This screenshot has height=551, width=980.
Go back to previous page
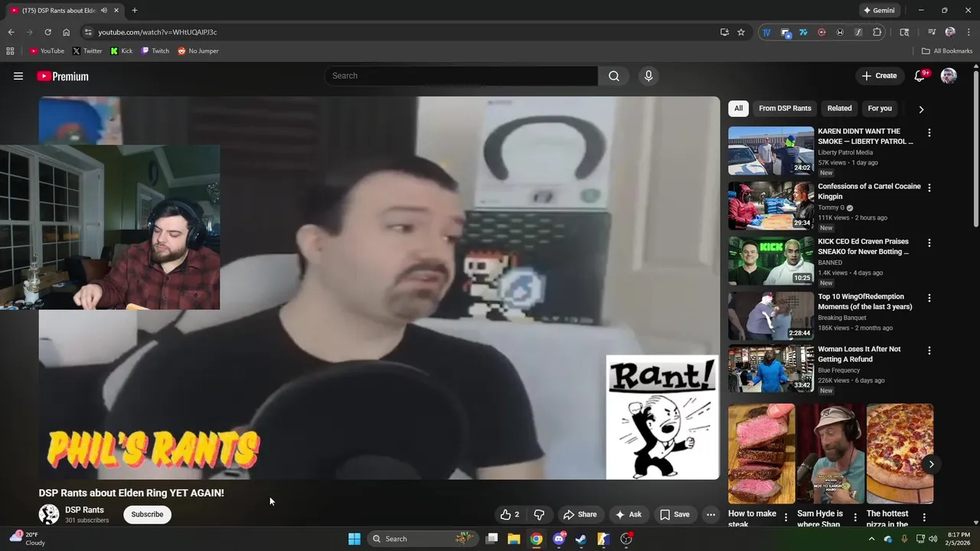point(11,32)
